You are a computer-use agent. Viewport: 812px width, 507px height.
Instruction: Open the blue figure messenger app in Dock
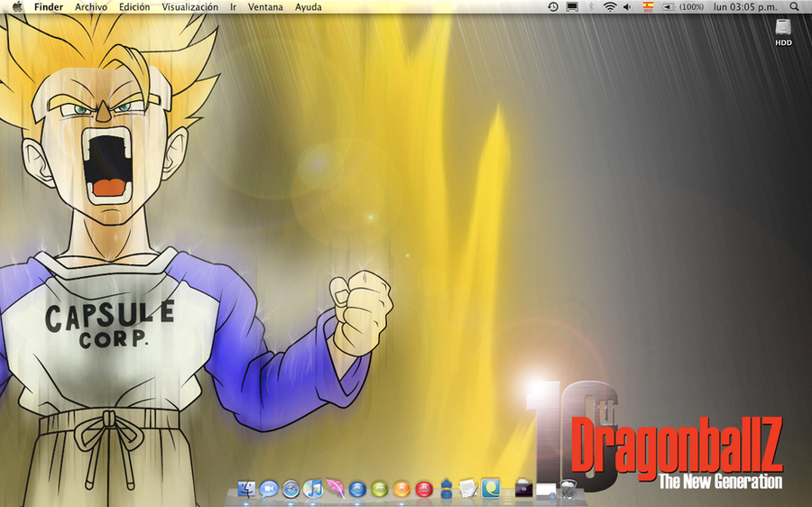point(447,488)
